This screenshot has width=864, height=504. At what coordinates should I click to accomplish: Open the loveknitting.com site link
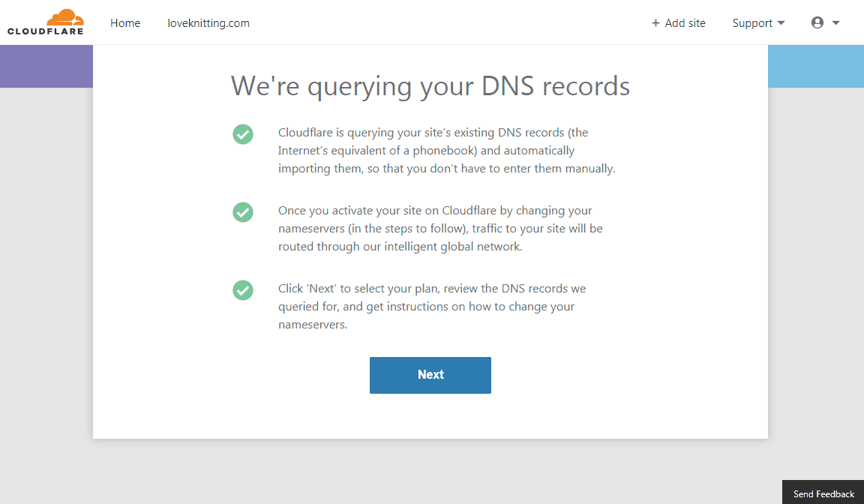point(208,23)
